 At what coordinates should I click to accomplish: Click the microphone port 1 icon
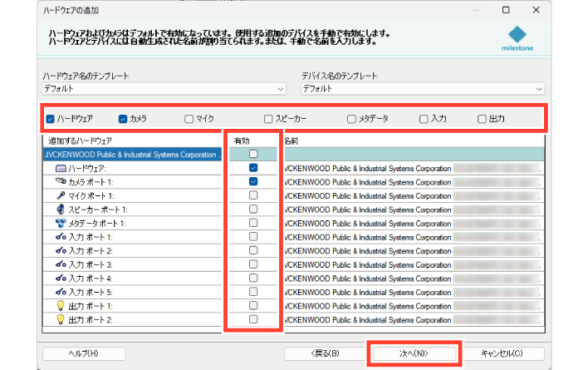(x=60, y=195)
